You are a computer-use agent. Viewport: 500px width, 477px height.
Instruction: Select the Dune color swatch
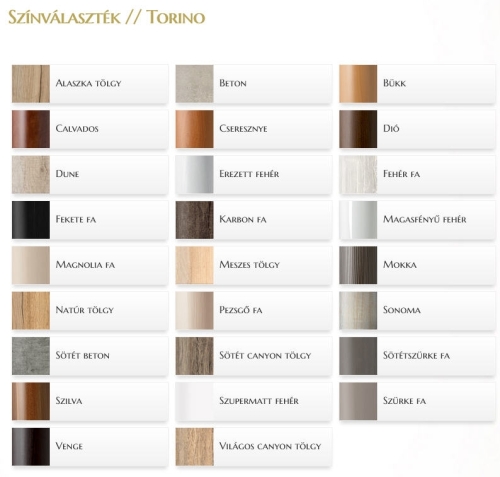(x=31, y=174)
